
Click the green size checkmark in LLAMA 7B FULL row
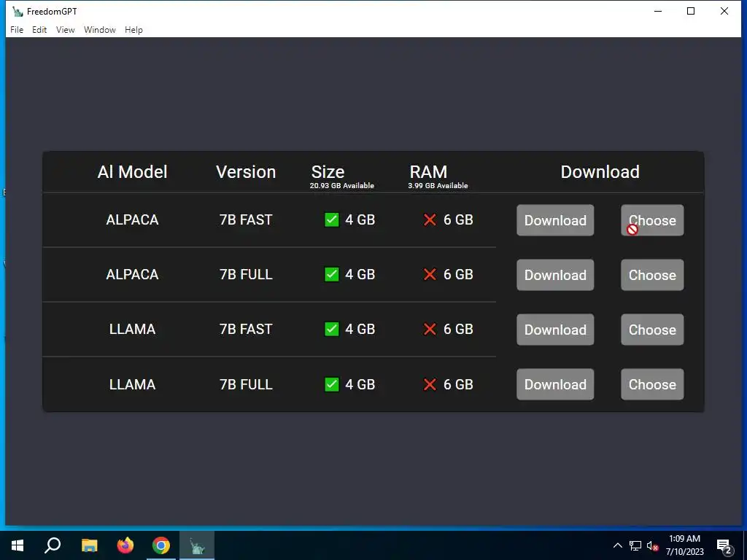coord(332,384)
